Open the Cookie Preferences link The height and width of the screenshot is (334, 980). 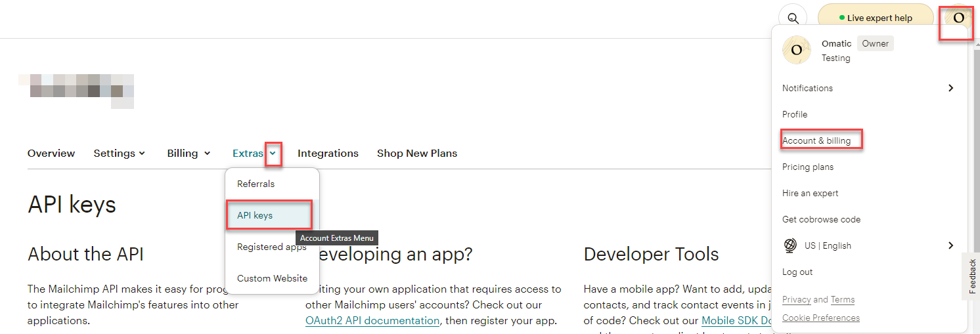821,318
